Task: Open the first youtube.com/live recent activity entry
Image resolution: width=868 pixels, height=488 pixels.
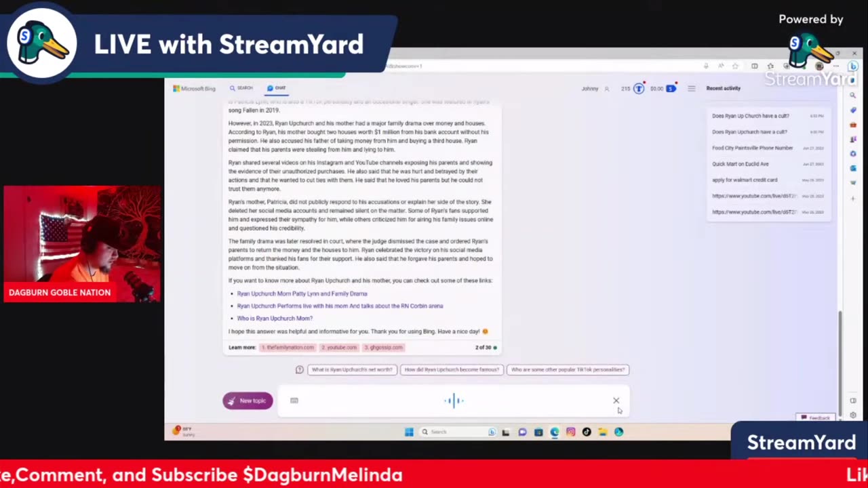Action: click(768, 196)
